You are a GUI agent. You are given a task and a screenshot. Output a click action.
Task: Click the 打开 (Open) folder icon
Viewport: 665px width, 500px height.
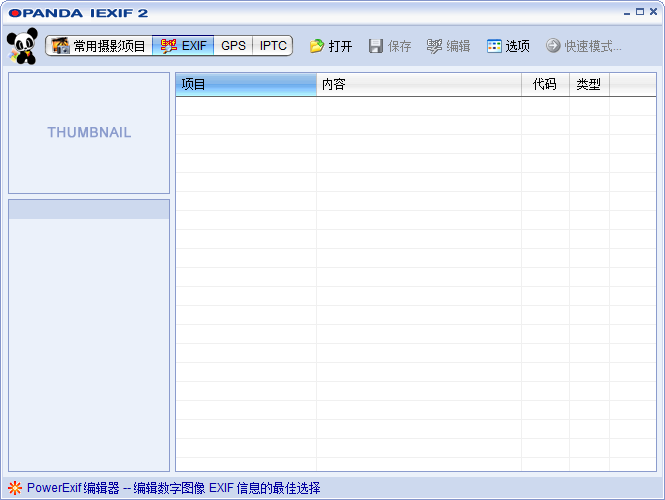[317, 46]
